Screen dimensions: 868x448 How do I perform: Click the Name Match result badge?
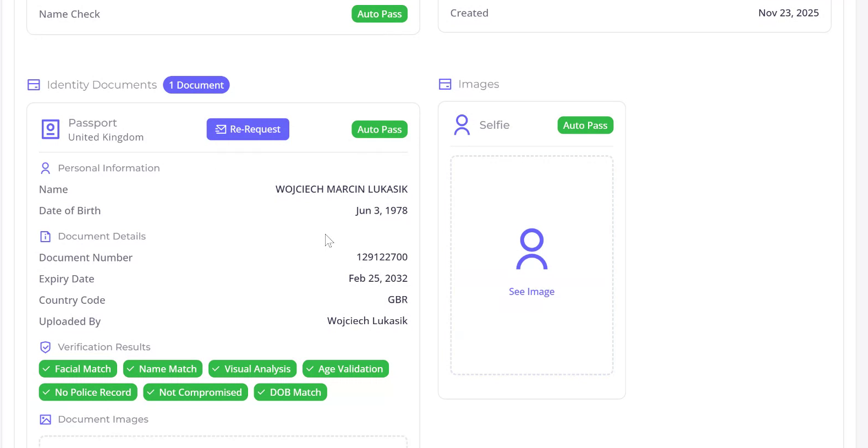pos(163,369)
